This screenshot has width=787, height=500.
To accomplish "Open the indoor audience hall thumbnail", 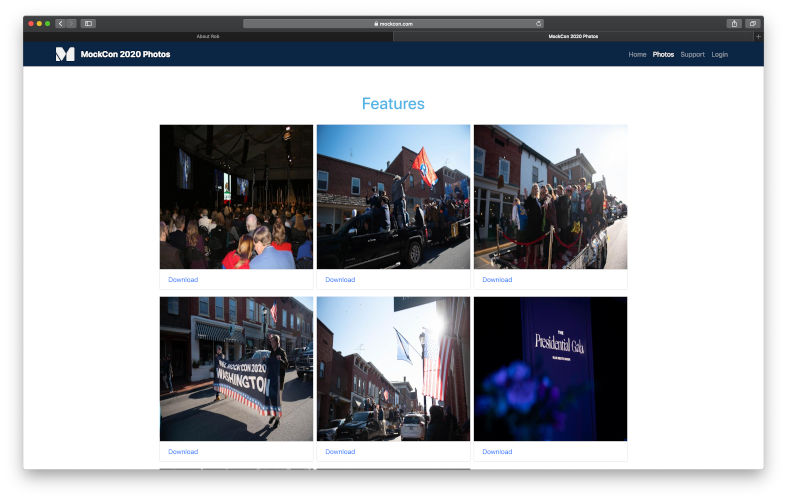I will click(236, 197).
